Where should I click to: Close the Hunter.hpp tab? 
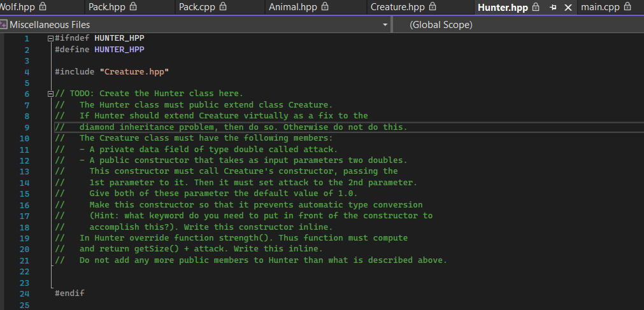[x=568, y=8]
